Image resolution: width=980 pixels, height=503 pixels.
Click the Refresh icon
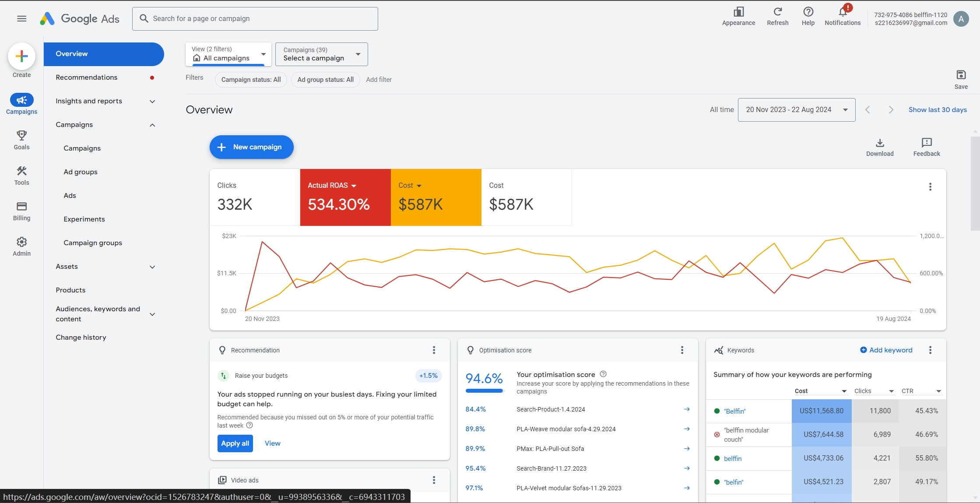[x=777, y=12]
